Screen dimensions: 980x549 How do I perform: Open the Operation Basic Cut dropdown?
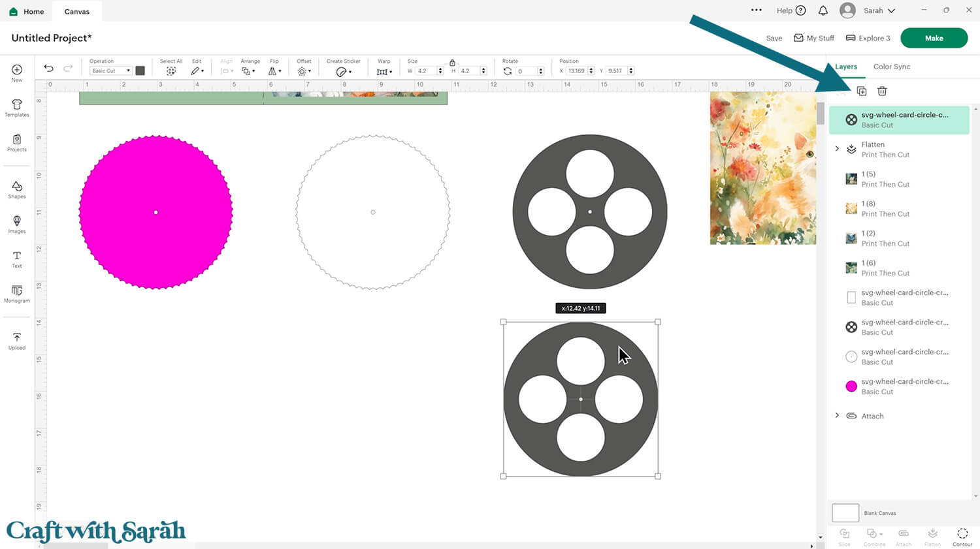[x=110, y=71]
